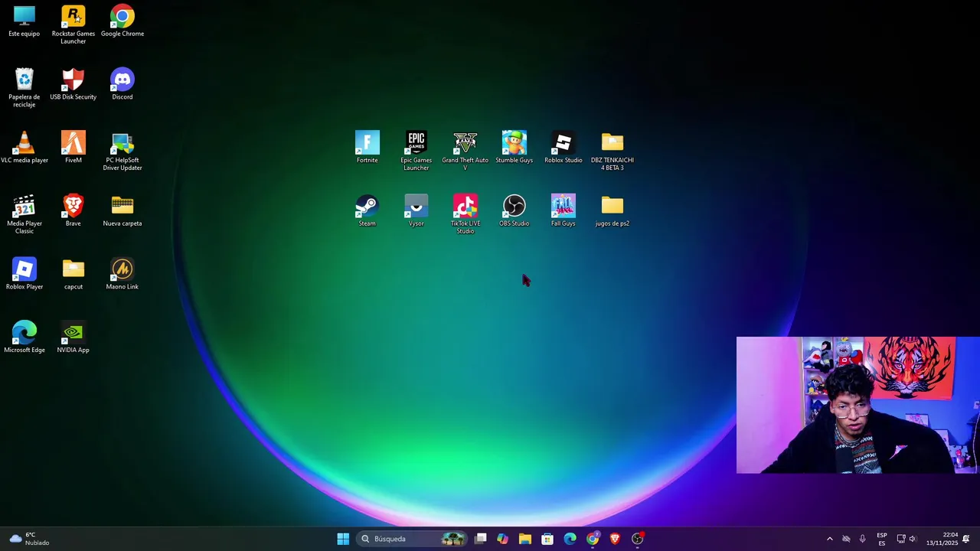The height and width of the screenshot is (551, 980).
Task: Select Media Player Classic icon
Action: click(24, 214)
